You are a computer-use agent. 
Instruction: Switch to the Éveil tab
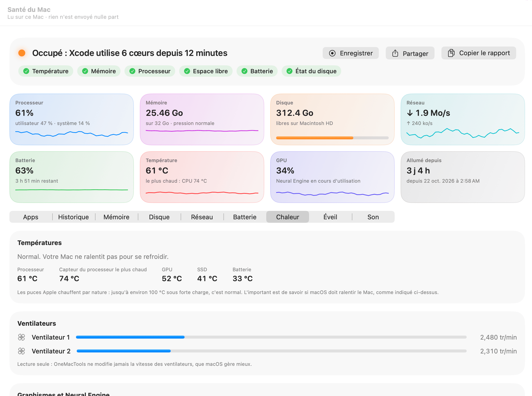pos(330,217)
